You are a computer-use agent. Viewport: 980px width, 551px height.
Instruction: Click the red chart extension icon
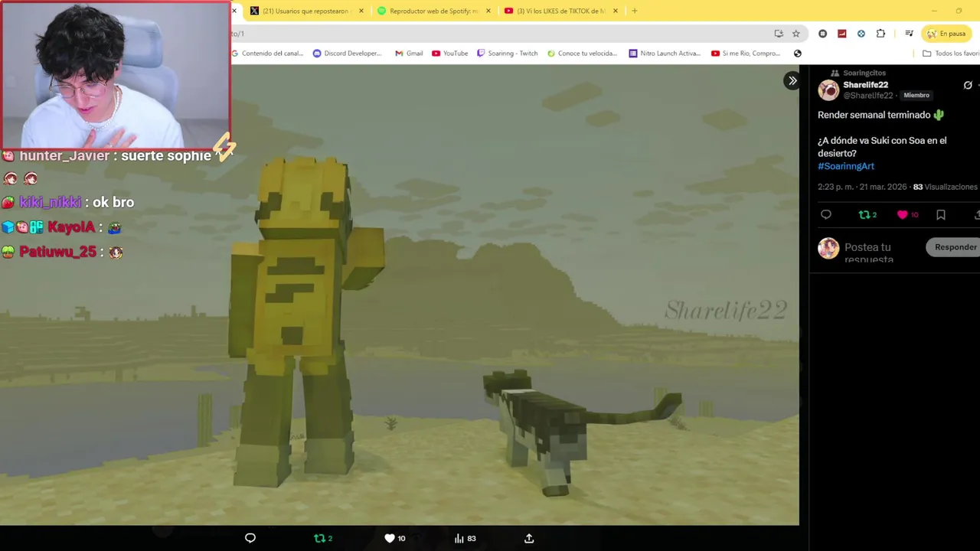(x=842, y=34)
